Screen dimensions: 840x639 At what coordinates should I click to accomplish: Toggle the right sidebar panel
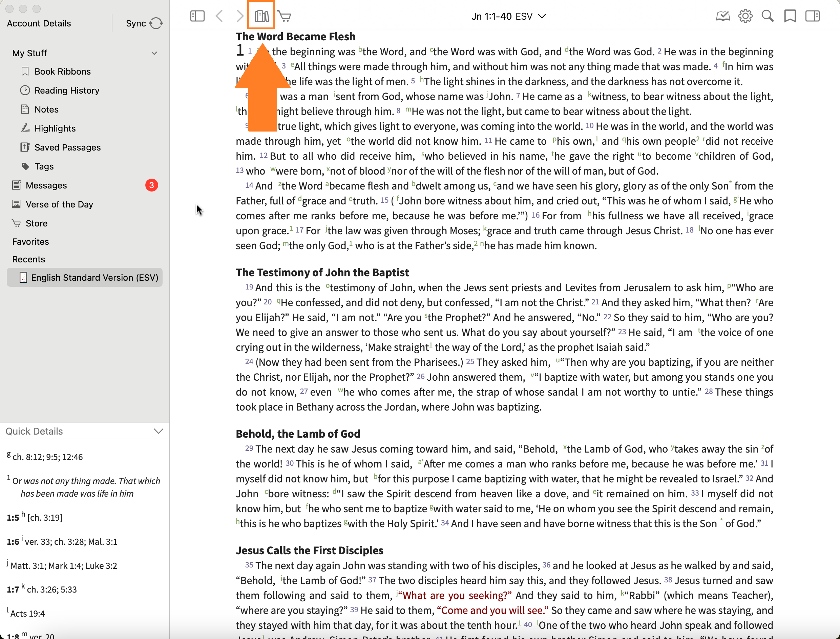pos(812,16)
